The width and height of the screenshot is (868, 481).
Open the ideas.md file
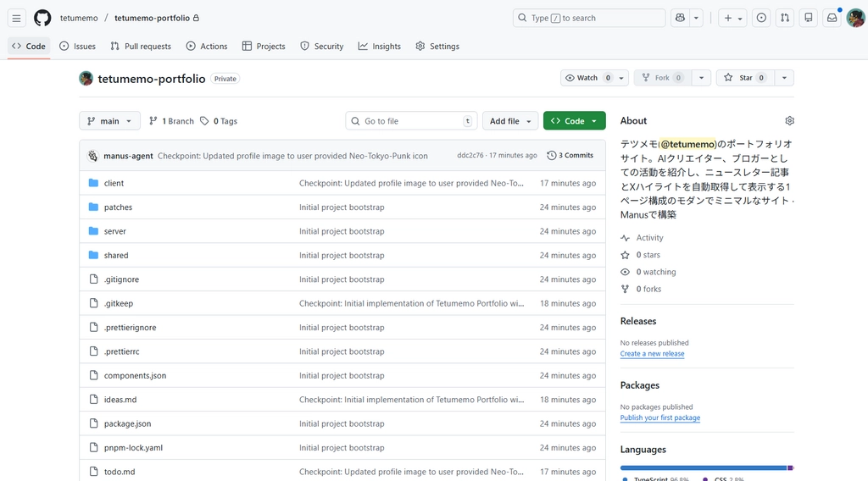[120, 400]
